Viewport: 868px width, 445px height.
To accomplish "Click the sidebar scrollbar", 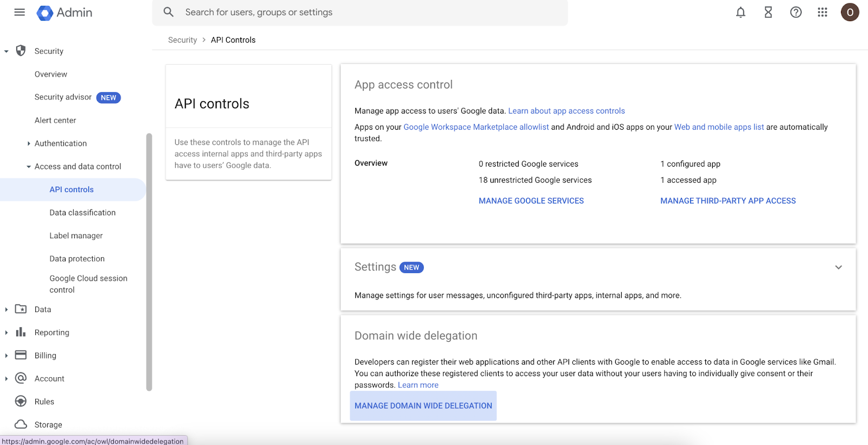I will [x=149, y=262].
